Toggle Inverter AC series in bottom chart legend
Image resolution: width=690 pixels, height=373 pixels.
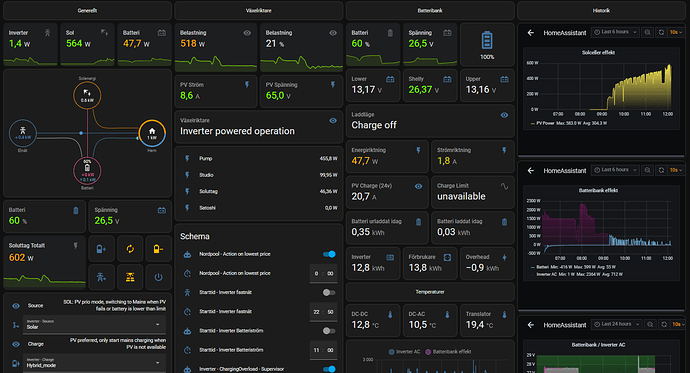[x=404, y=351]
